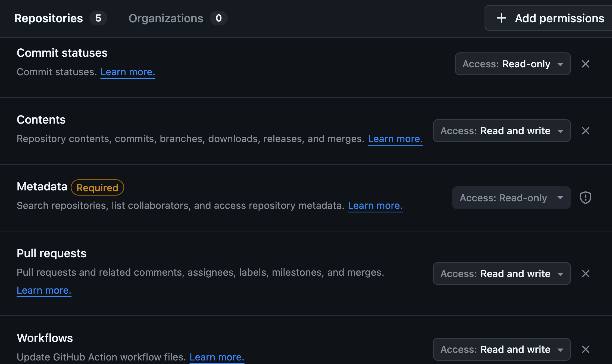Click the disabled Metadata access dropdown
Viewport: 612px width, 364px height.
click(x=511, y=198)
